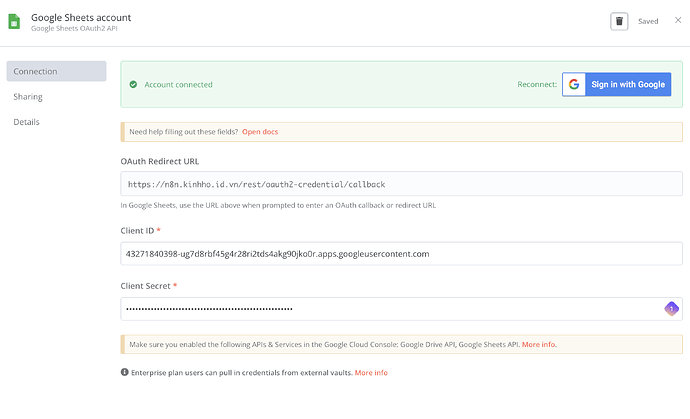Click 'Need help filling out these fields?' text
Viewport: 690px width, 419px height.
coord(184,132)
